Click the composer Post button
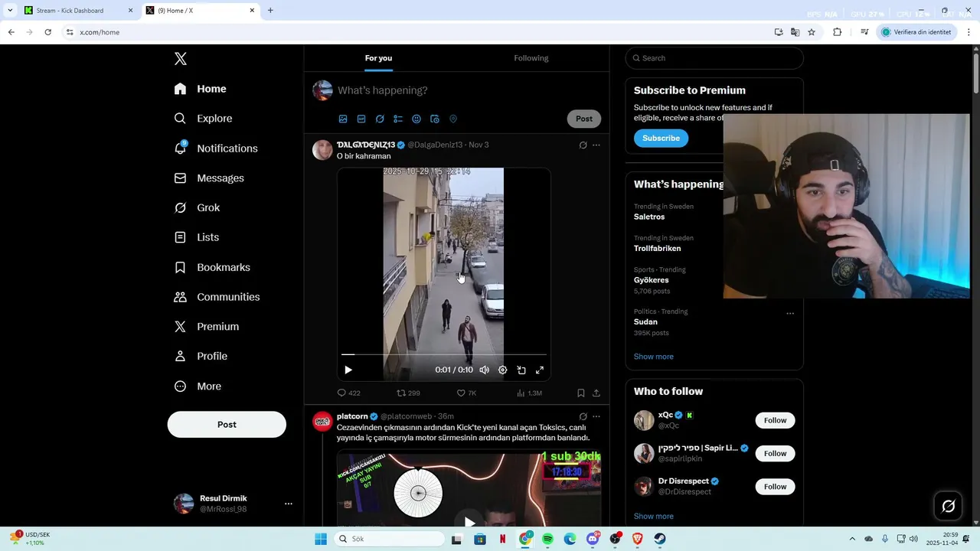980x551 pixels. click(x=584, y=119)
